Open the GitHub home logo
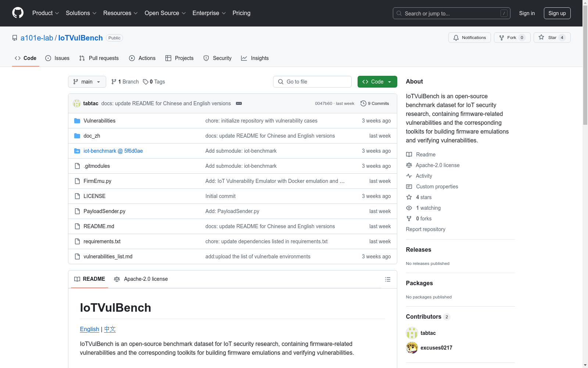This screenshot has height=368, width=588. click(18, 13)
